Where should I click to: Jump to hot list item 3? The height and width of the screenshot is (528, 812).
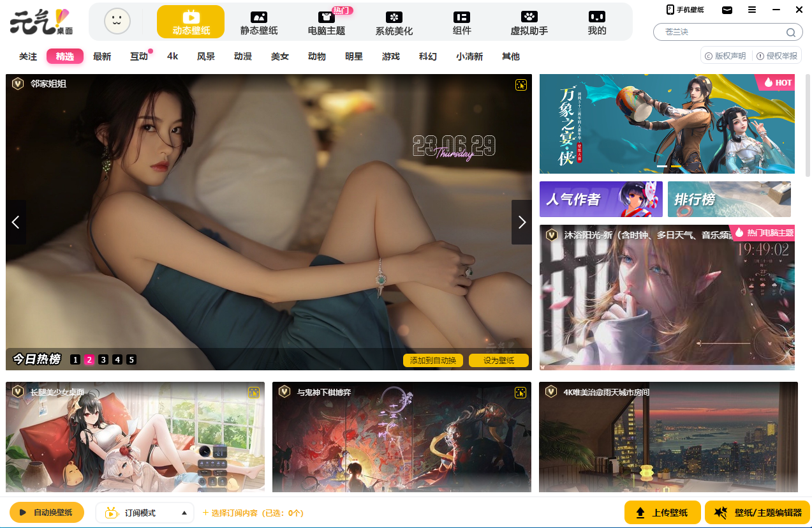103,359
